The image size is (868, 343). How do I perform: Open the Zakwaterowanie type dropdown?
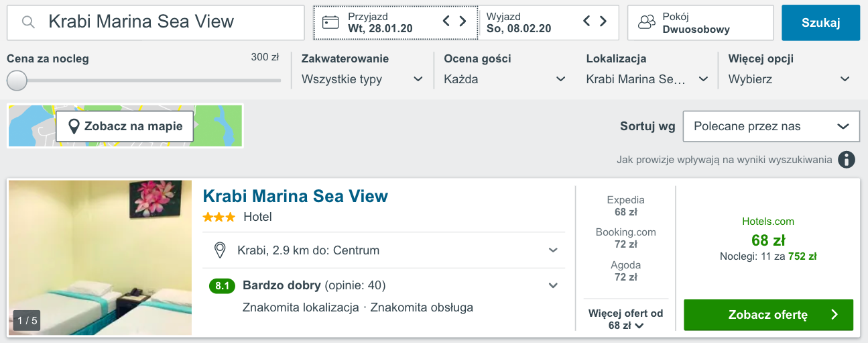point(362,79)
